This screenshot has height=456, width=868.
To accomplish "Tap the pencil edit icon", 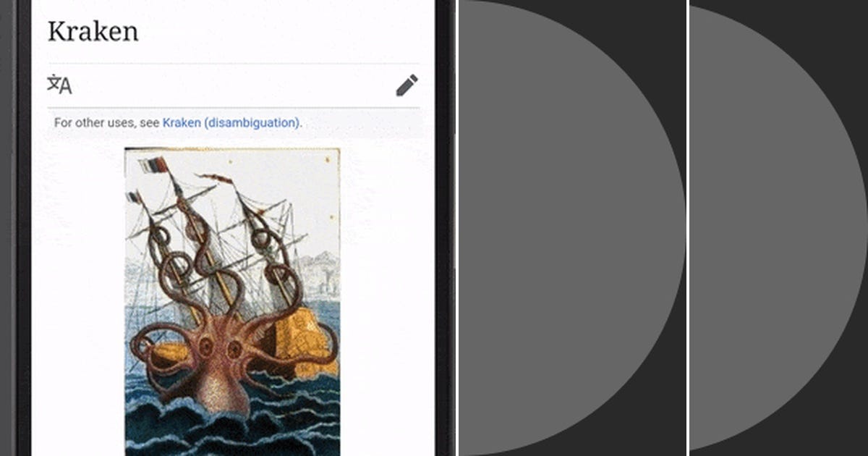I will [407, 85].
